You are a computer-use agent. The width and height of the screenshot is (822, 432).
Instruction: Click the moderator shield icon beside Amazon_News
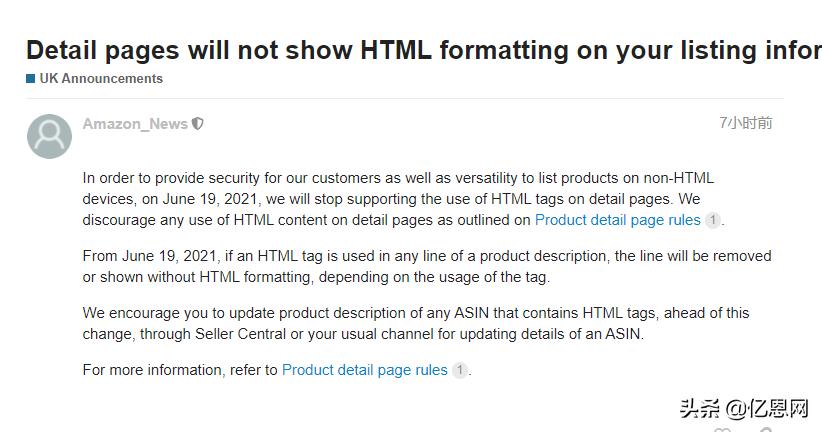(x=198, y=124)
